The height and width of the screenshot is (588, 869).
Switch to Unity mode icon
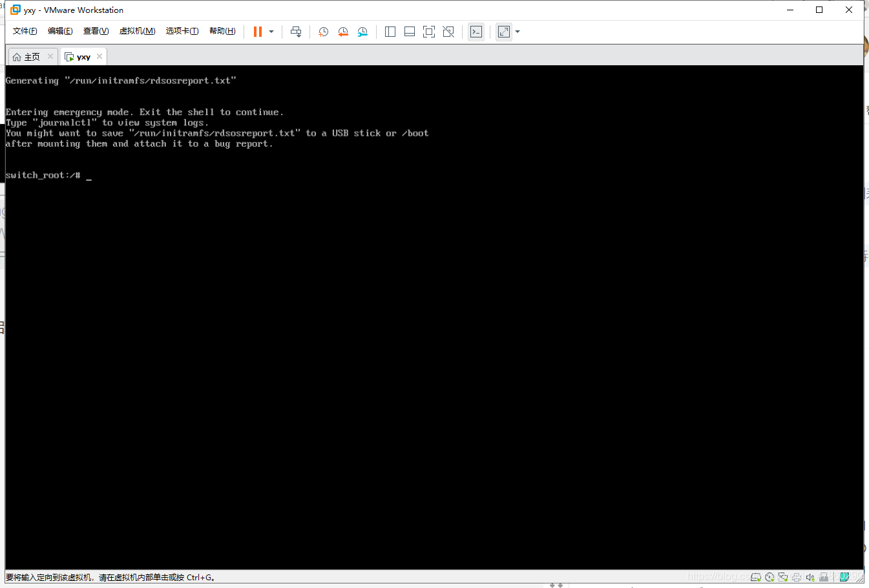(448, 32)
